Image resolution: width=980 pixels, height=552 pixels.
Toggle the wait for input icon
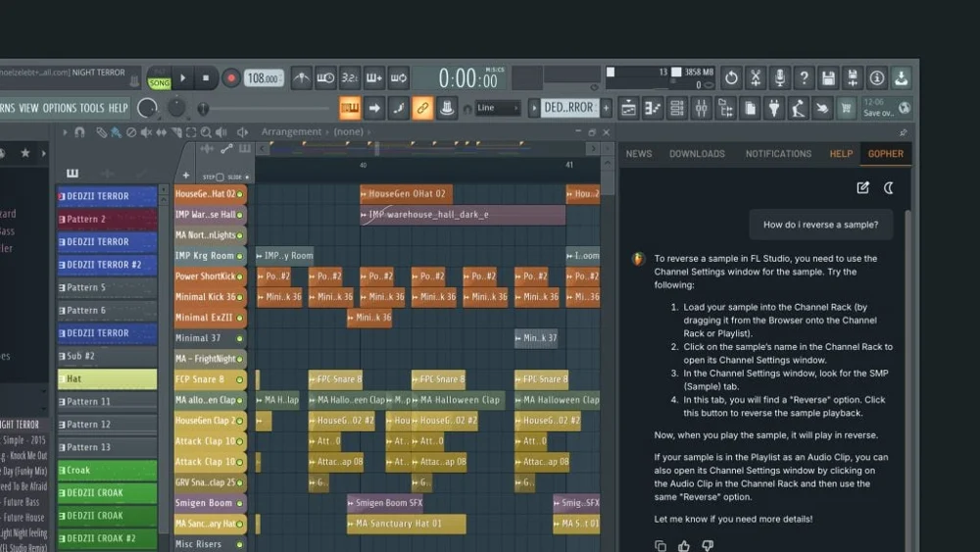point(325,78)
